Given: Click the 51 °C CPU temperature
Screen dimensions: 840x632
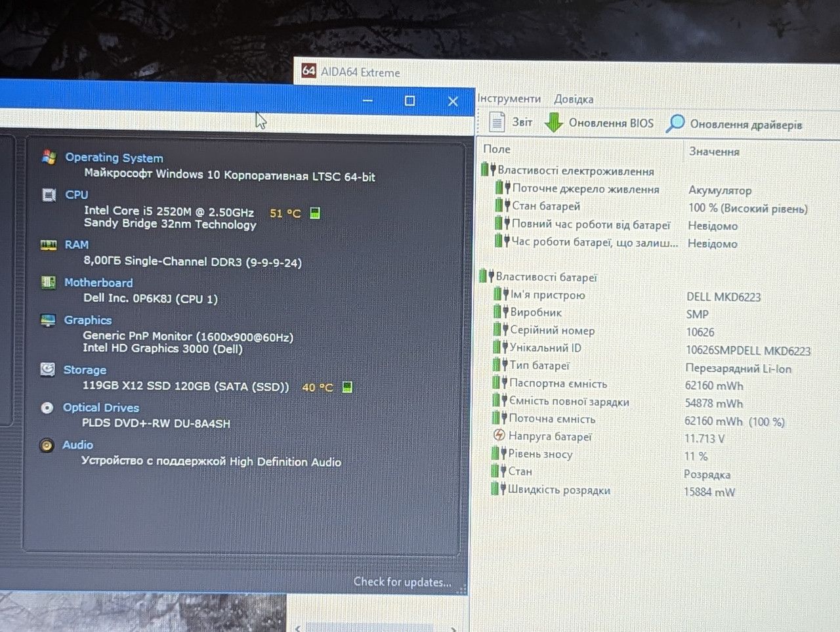Looking at the screenshot, I should tap(285, 213).
